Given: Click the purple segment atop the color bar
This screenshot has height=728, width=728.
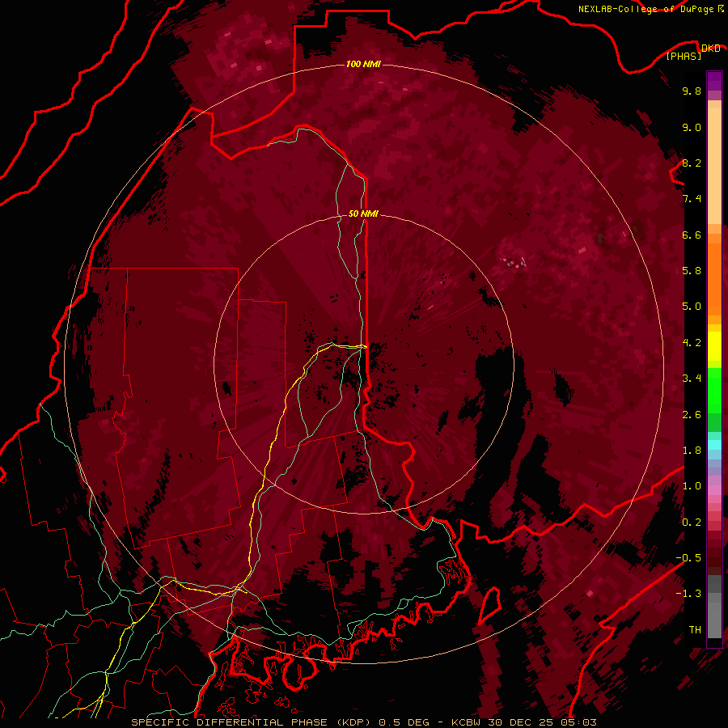Looking at the screenshot, I should (714, 81).
